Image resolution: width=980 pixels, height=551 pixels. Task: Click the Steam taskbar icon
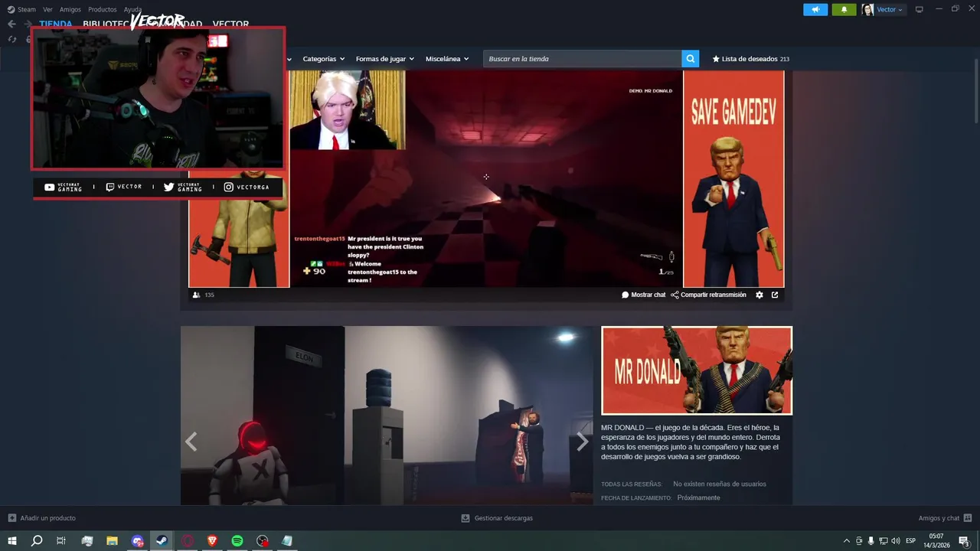(162, 540)
